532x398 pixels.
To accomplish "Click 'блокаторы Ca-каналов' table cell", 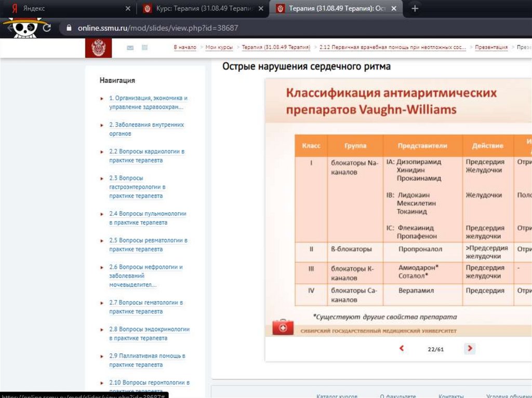I will coord(354,295).
